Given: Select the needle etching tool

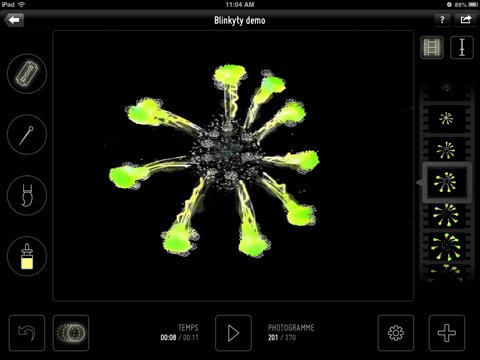Looking at the screenshot, I should point(27,135).
